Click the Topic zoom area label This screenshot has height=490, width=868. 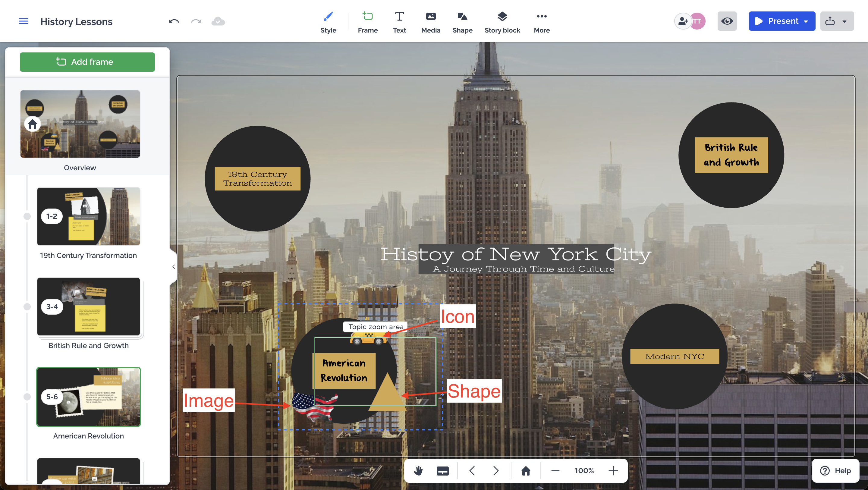[376, 327]
